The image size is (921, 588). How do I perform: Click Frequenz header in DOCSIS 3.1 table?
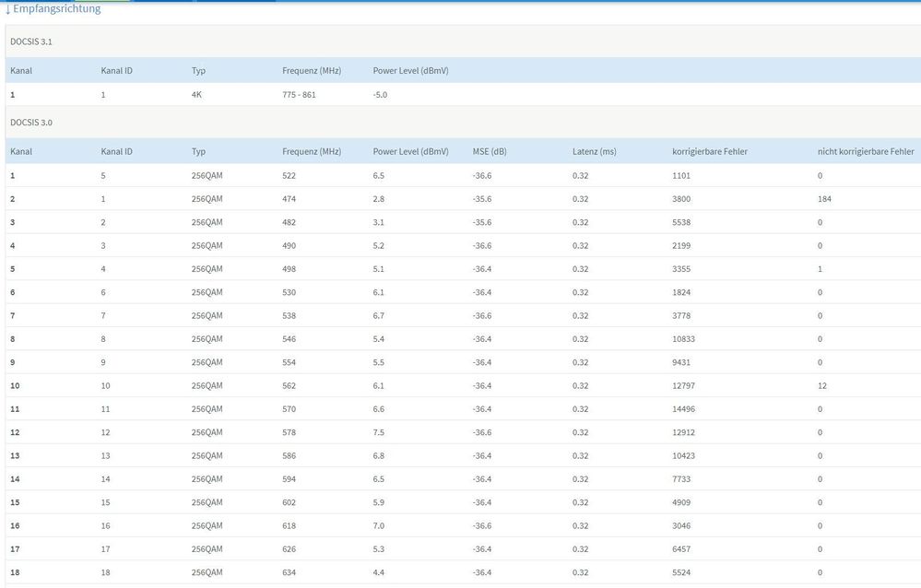[x=312, y=71]
